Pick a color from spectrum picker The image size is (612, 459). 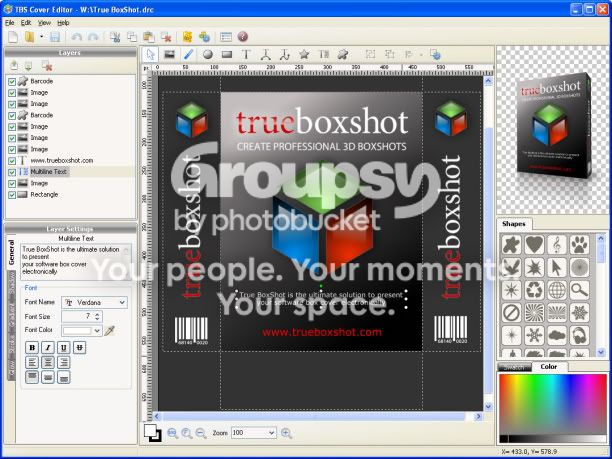553,404
